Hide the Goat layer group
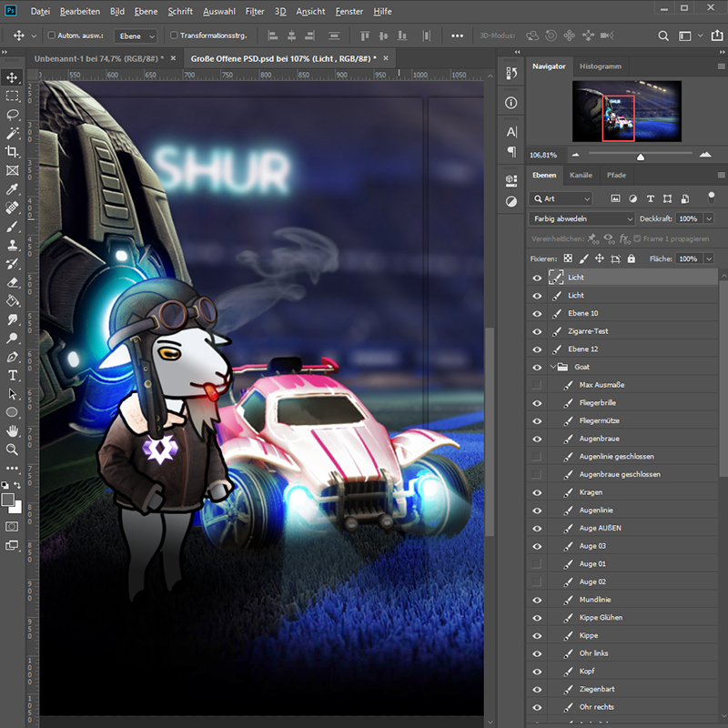Viewport: 728px width, 728px height. [537, 368]
